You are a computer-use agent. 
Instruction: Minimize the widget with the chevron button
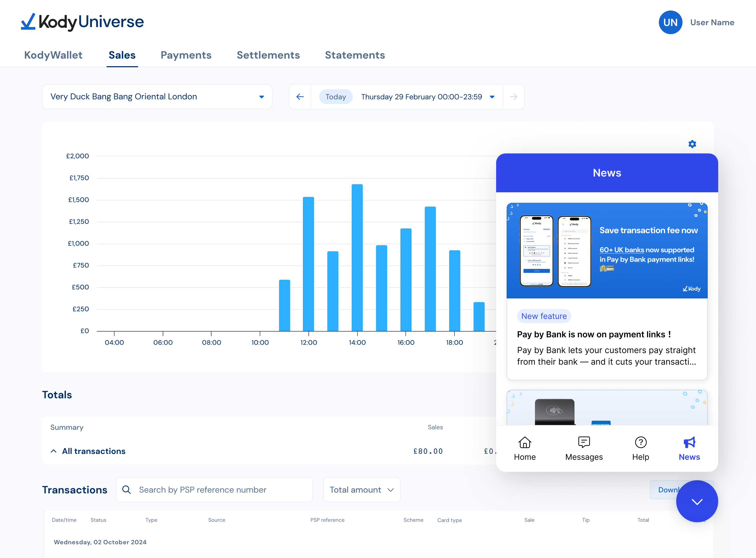click(x=697, y=502)
